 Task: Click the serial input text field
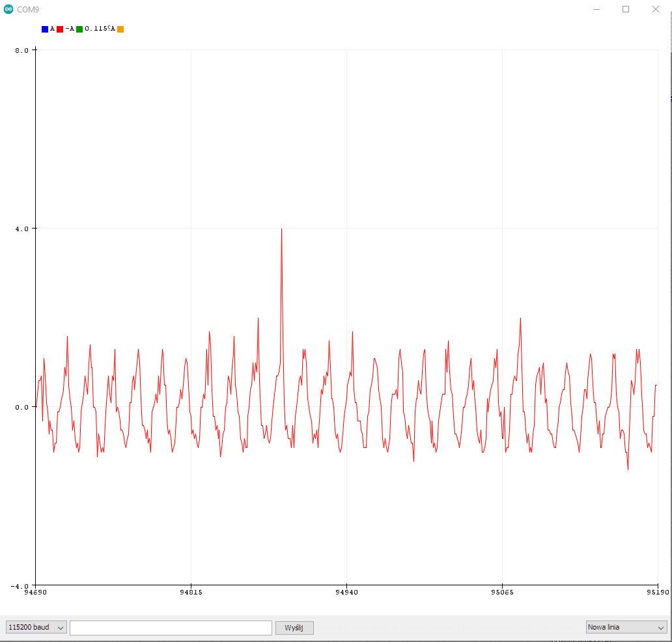click(171, 628)
